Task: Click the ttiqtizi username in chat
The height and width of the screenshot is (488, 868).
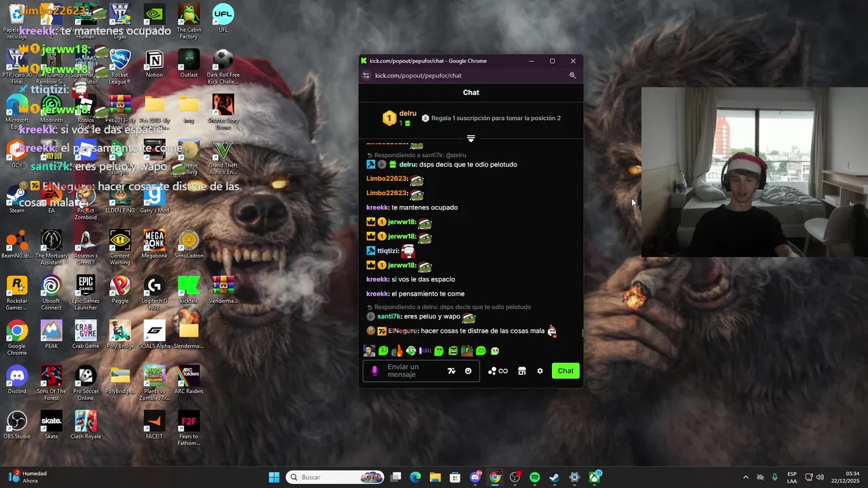Action: (x=389, y=251)
